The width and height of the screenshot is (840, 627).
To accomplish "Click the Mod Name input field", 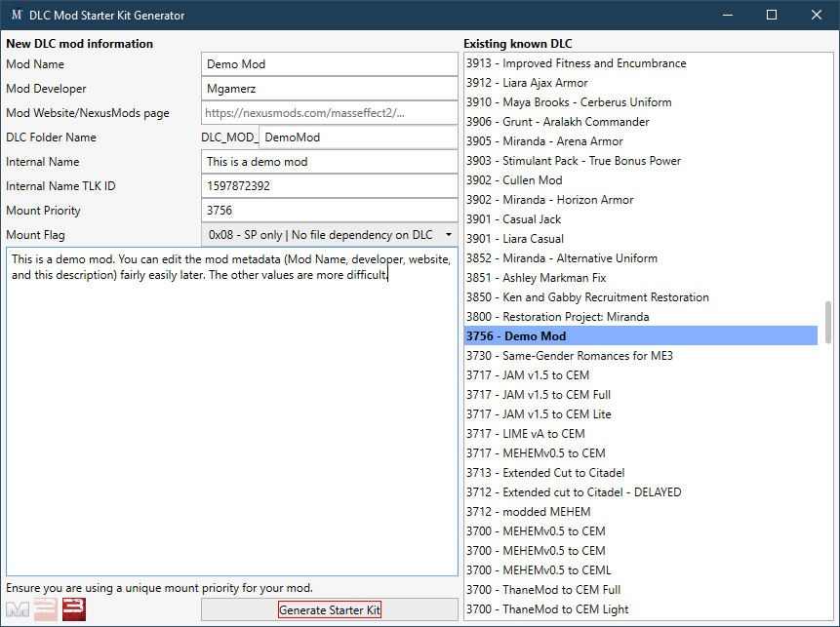I will click(329, 64).
